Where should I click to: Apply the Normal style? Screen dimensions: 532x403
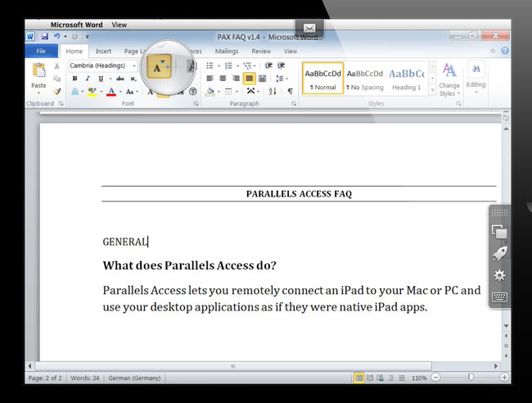click(322, 79)
